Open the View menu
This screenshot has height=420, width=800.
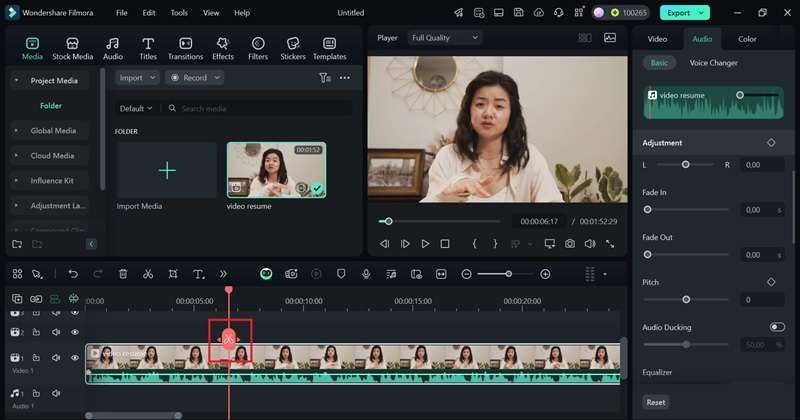[x=211, y=13]
